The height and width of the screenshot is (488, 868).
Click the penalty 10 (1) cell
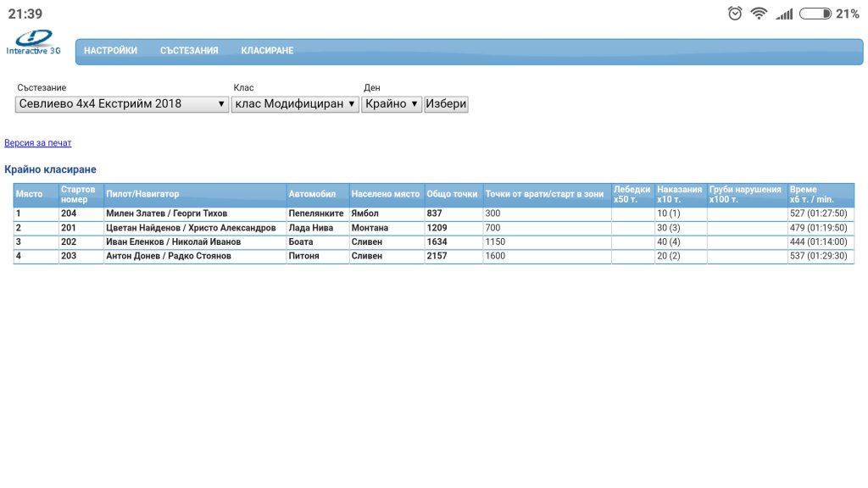pyautogui.click(x=681, y=213)
